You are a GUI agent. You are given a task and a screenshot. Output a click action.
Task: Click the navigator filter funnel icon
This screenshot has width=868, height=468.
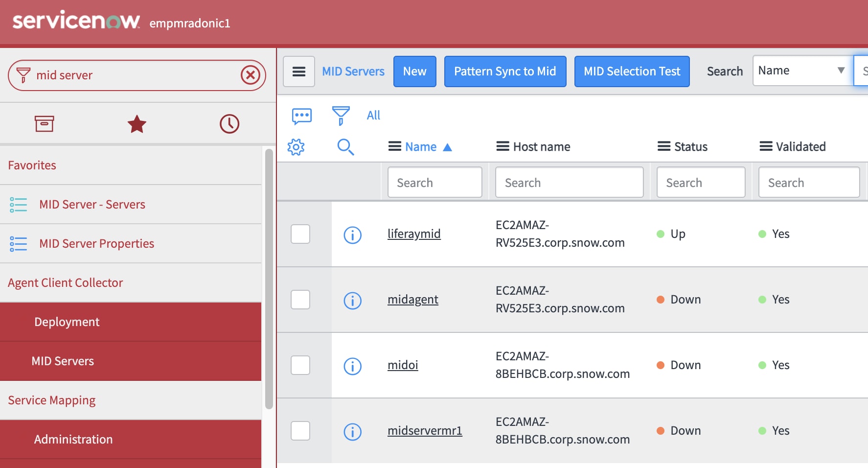[23, 75]
